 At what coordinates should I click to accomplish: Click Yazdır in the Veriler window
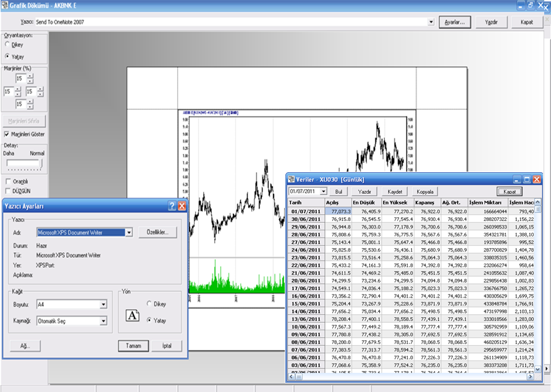click(364, 192)
